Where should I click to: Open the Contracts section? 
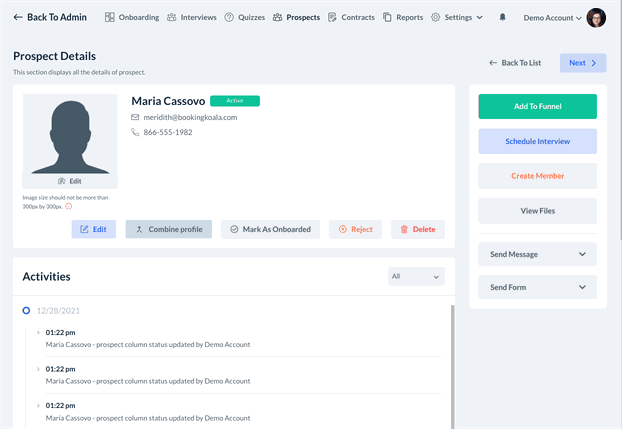tap(351, 17)
